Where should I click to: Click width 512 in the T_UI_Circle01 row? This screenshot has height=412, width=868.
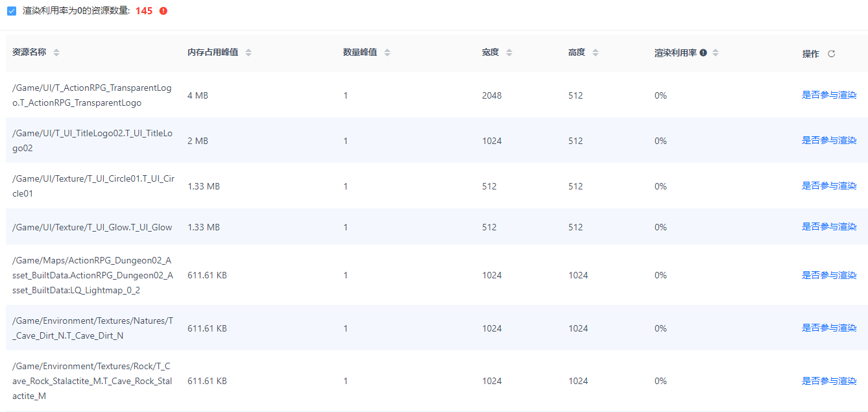point(489,186)
